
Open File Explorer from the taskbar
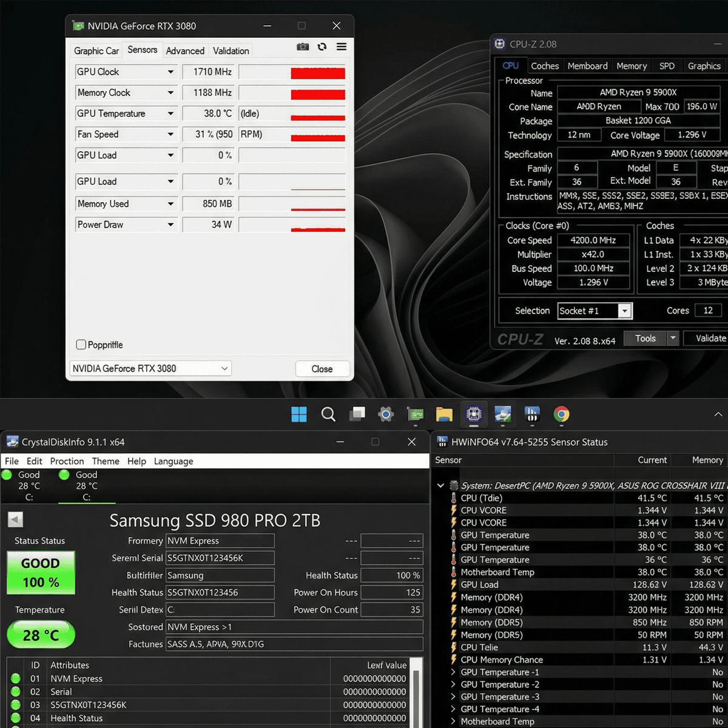tap(445, 414)
